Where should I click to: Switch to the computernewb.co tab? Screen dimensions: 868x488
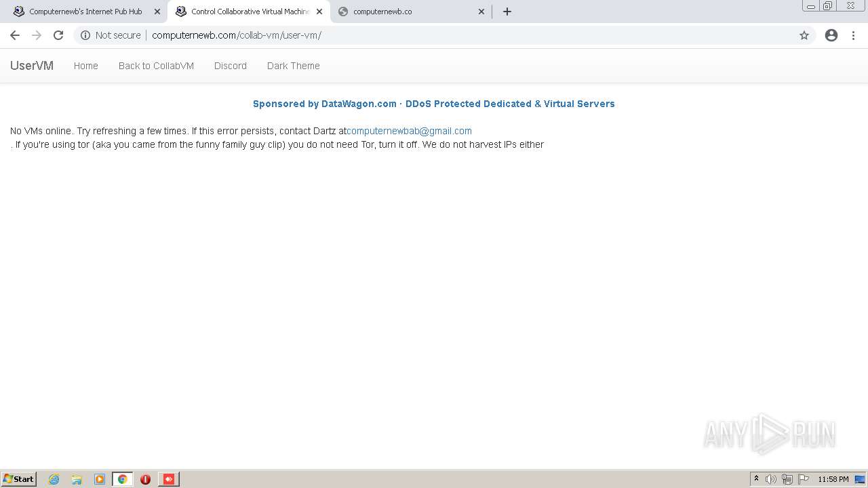[x=412, y=12]
